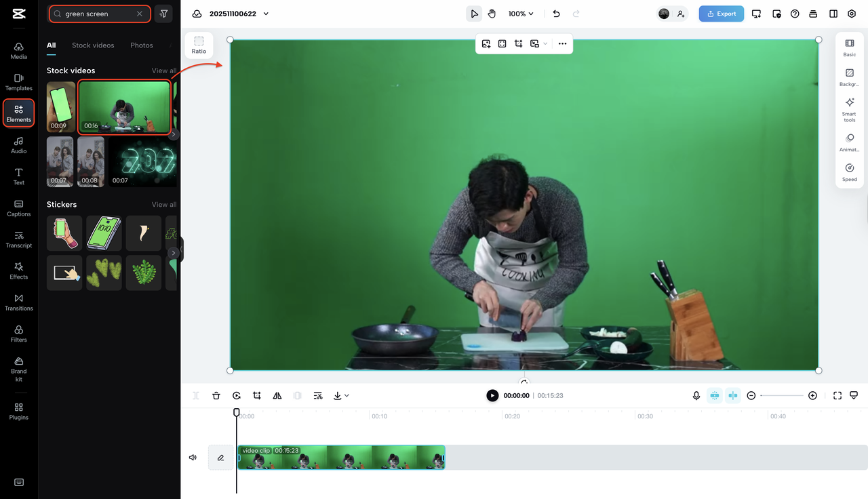Zoom out the timeline using the minus slider control
This screenshot has width=868, height=499.
tap(751, 395)
